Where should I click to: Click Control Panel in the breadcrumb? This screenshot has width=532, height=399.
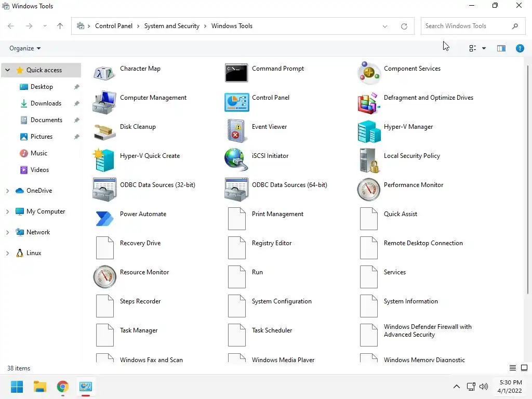tap(114, 26)
